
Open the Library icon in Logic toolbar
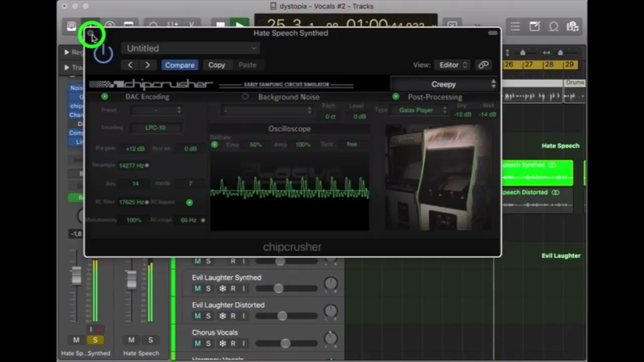(71, 27)
